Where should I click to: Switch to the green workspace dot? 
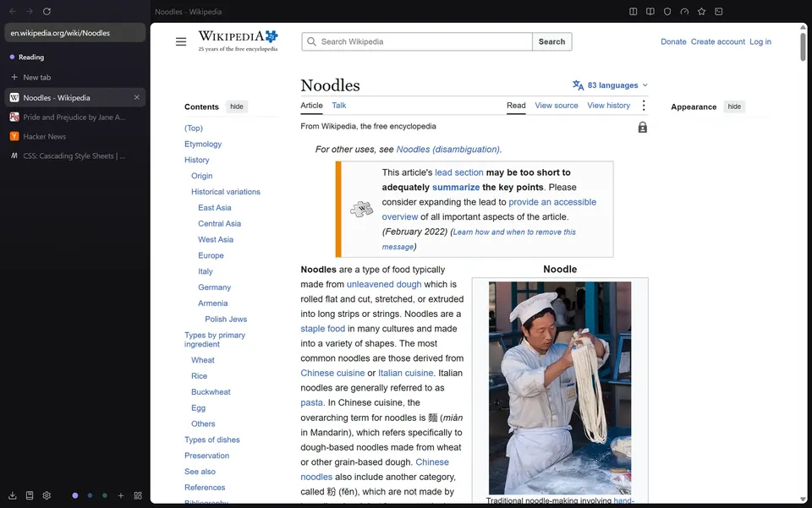[x=105, y=495]
